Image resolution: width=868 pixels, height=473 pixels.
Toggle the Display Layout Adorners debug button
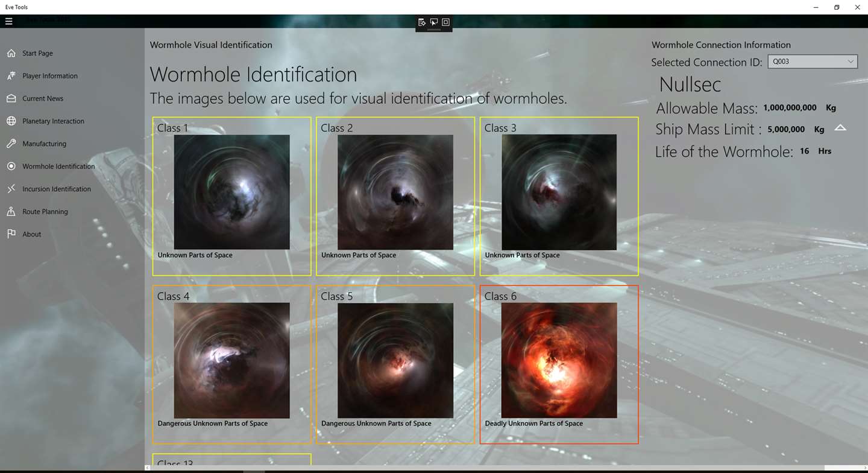point(446,22)
